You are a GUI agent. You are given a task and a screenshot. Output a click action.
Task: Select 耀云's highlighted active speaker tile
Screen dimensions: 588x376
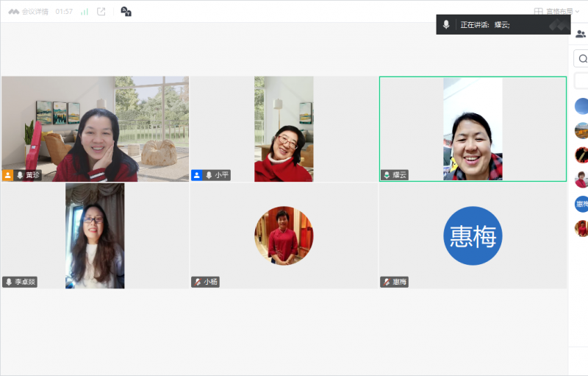(x=473, y=129)
